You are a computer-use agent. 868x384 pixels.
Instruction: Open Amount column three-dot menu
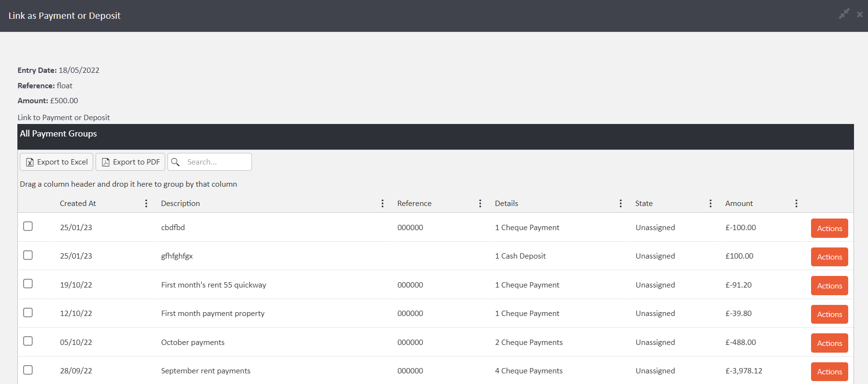pyautogui.click(x=796, y=204)
